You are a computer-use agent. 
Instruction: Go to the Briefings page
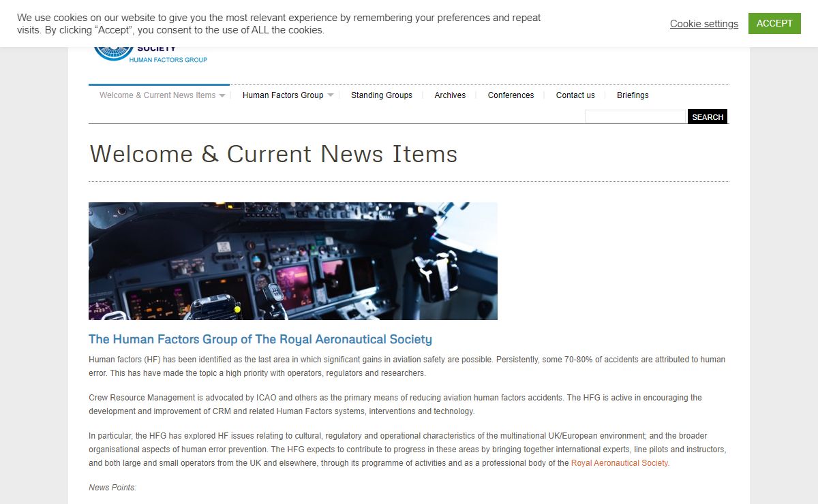(x=633, y=95)
